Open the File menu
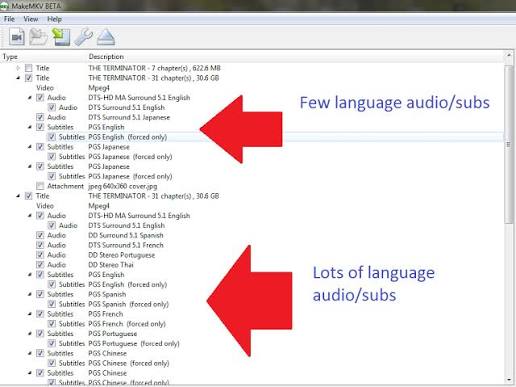Viewport: 516px width, 387px height. (9, 19)
